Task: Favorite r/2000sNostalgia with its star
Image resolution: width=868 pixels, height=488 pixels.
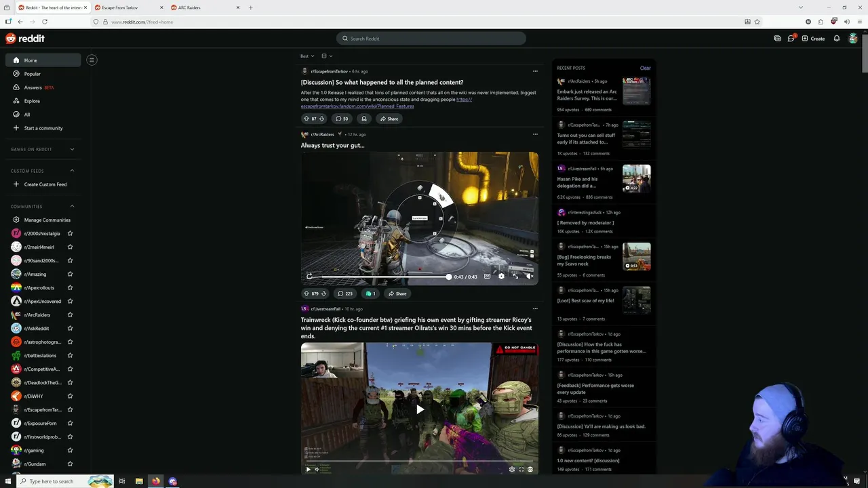Action: coord(70,233)
